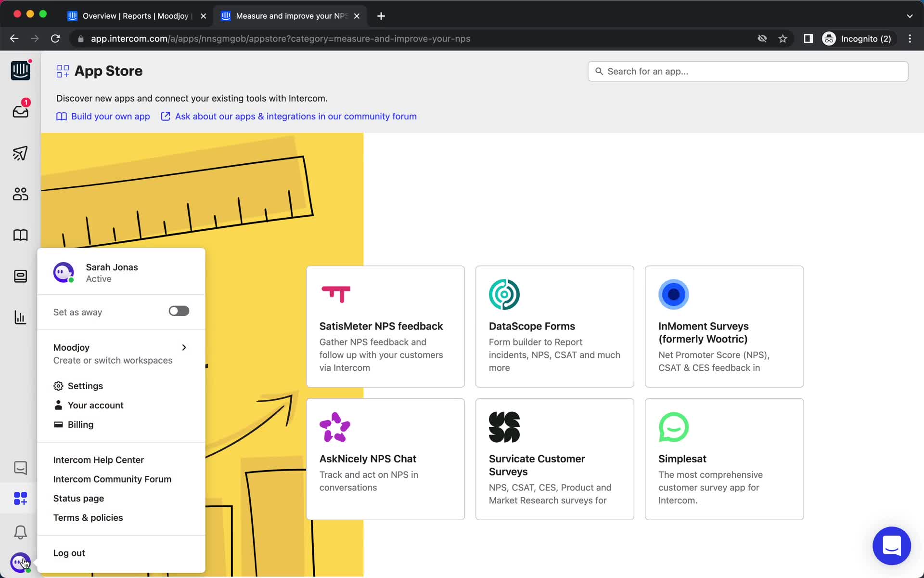Open Chrome three-dot menu

tap(910, 39)
